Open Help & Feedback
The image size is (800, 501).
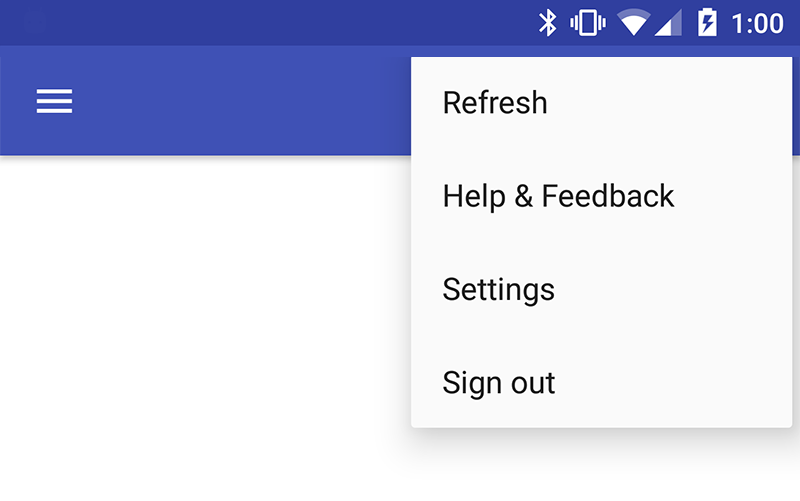click(x=558, y=196)
